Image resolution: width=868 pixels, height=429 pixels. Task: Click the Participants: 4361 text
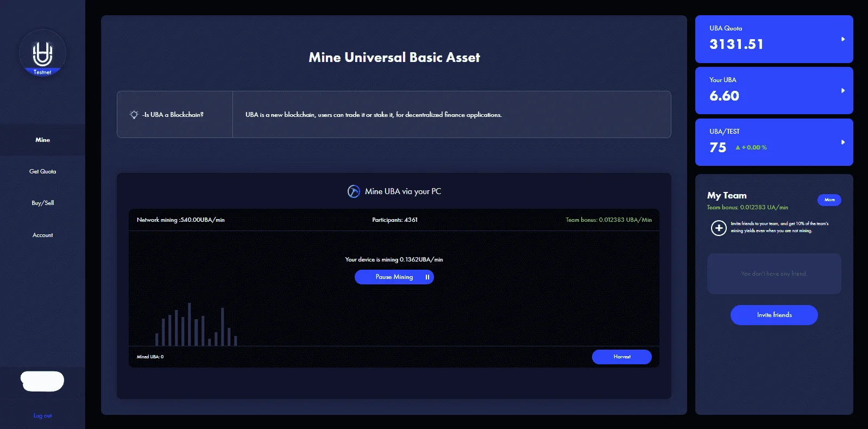[x=395, y=220]
